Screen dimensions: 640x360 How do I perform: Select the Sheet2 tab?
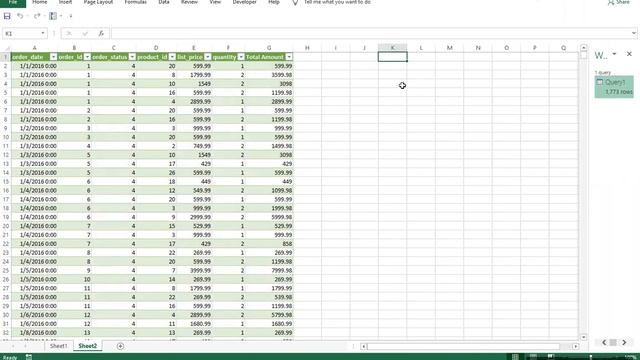tap(88, 346)
